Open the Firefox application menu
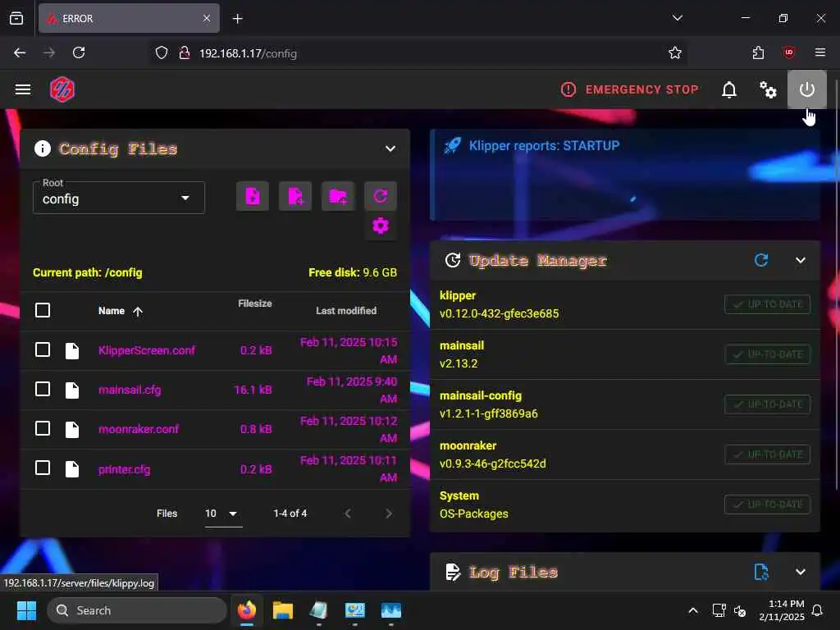The height and width of the screenshot is (630, 840). pyautogui.click(x=819, y=52)
